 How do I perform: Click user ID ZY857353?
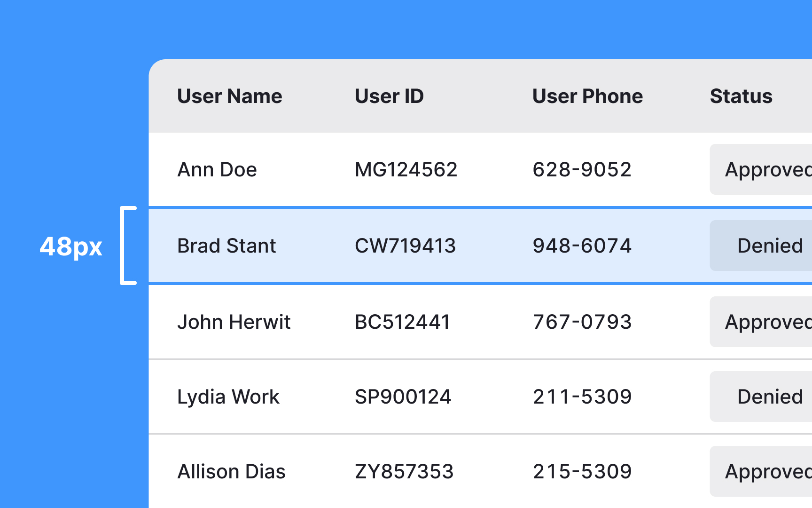point(405,471)
